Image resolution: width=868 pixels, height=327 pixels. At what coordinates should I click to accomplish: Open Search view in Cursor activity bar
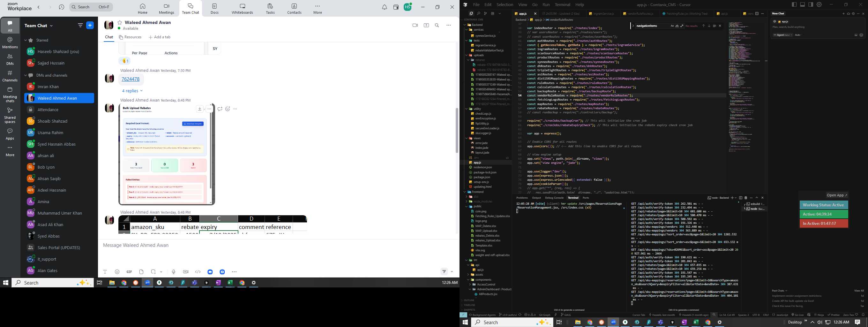tap(478, 13)
